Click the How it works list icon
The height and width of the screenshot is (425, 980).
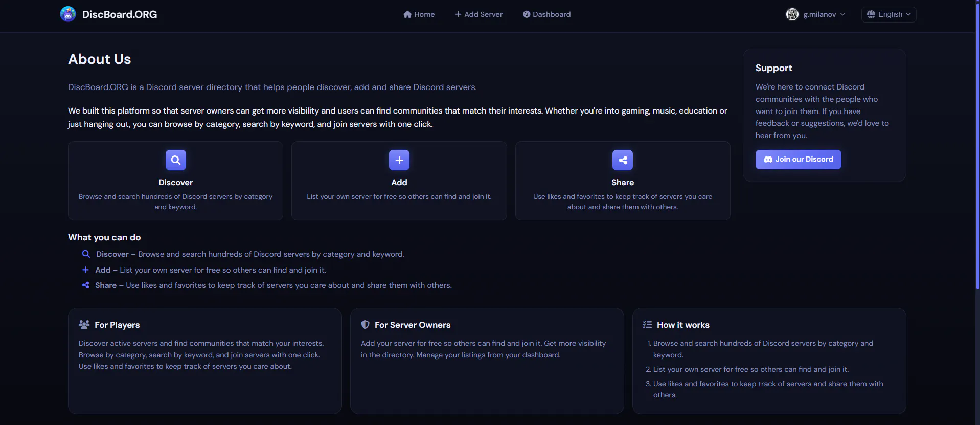click(x=647, y=325)
